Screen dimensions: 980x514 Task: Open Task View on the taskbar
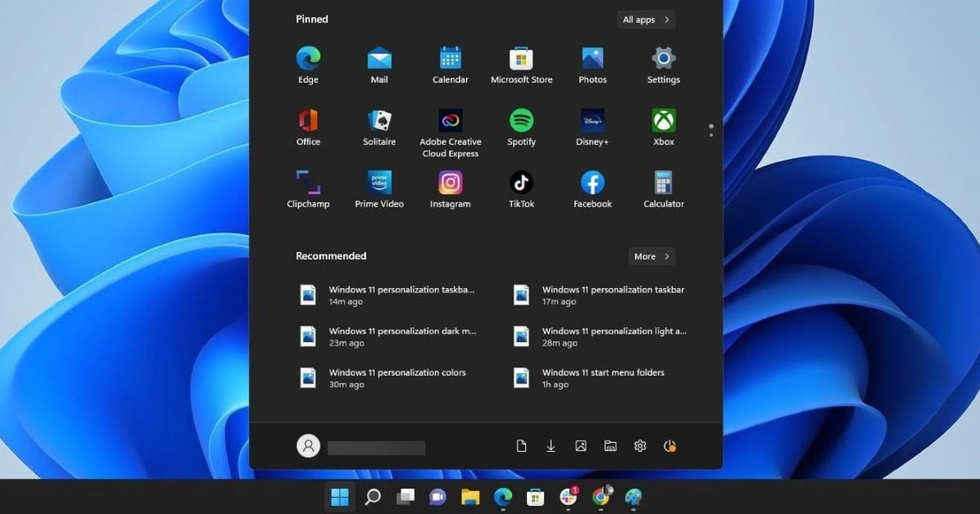(x=405, y=496)
